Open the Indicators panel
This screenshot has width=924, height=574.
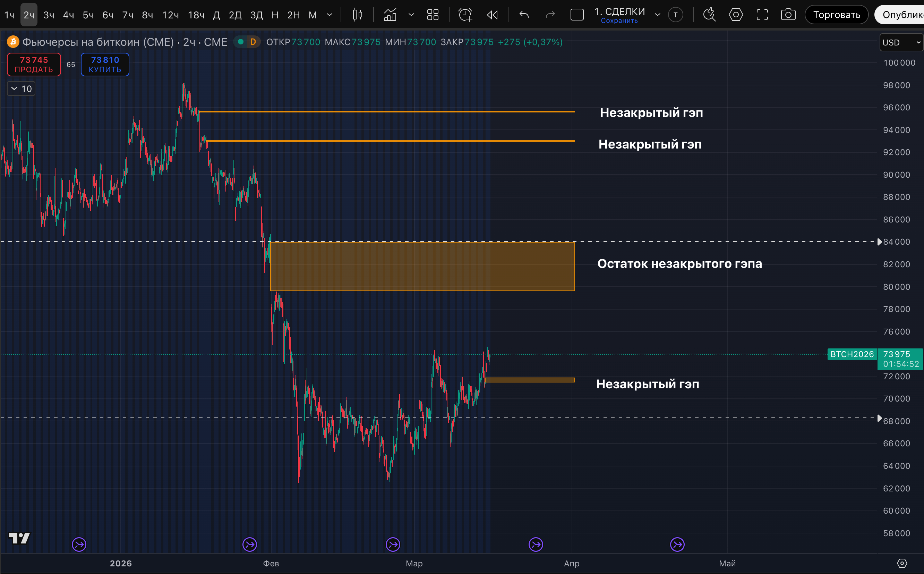[390, 15]
